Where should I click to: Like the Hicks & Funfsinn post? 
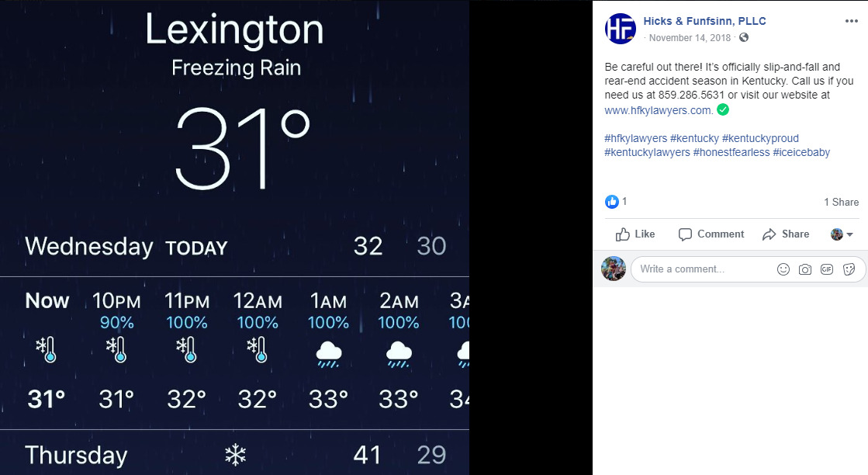[x=635, y=234]
